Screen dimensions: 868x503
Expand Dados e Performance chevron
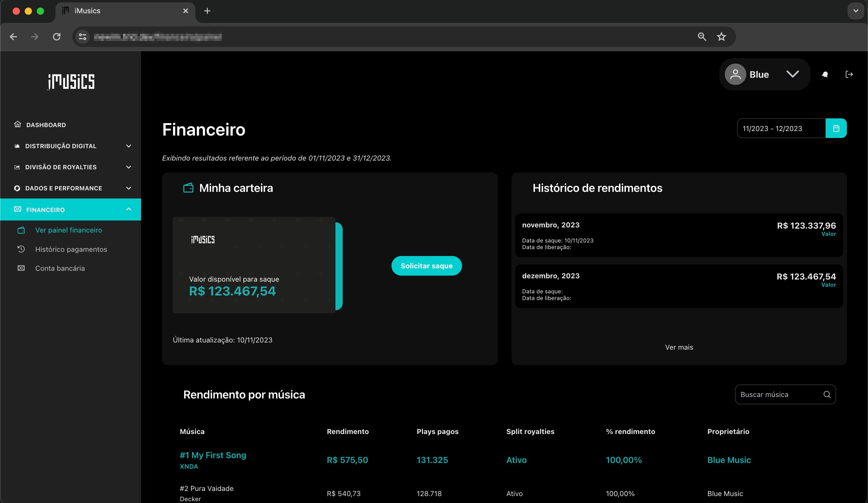point(128,188)
